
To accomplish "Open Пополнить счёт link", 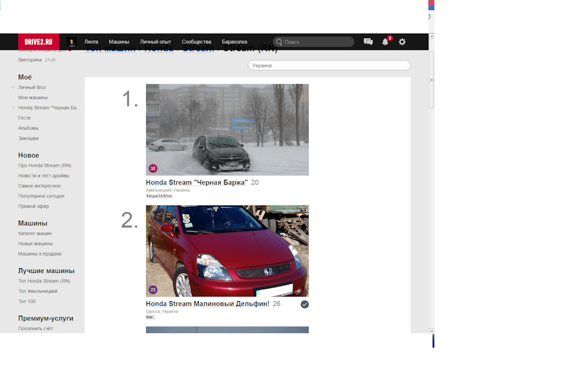I will (35, 329).
